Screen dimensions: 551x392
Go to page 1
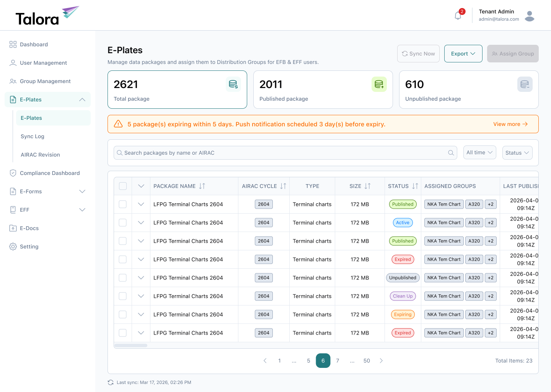279,361
